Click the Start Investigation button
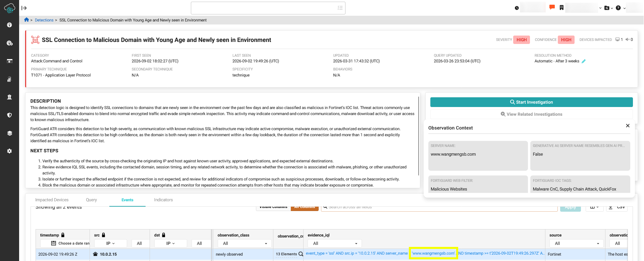This screenshot has width=644, height=261. point(531,102)
